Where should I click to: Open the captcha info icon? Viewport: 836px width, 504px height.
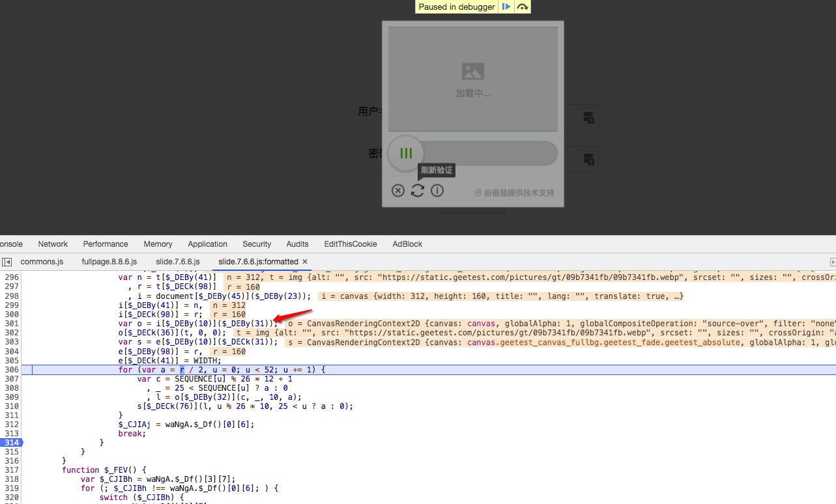click(437, 191)
